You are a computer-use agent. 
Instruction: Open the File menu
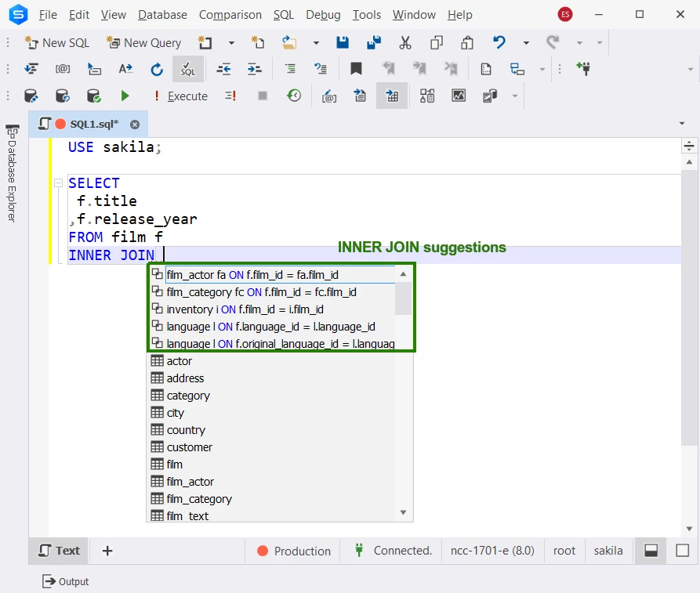coord(48,15)
